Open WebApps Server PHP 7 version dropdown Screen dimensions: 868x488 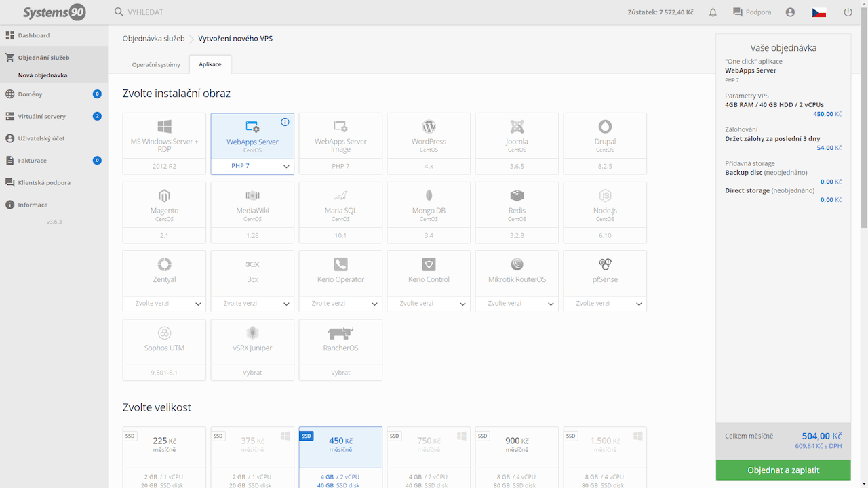pos(252,166)
